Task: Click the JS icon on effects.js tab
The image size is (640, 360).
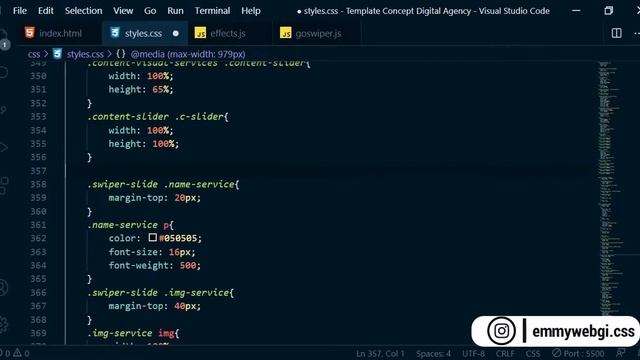Action: click(200, 33)
